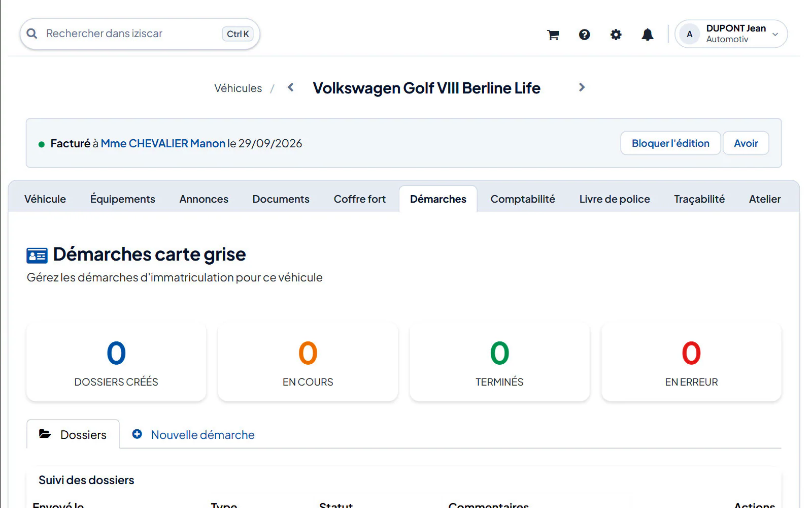The image size is (812, 508).
Task: Click the Ctrl K shortcut badge
Action: click(x=238, y=34)
